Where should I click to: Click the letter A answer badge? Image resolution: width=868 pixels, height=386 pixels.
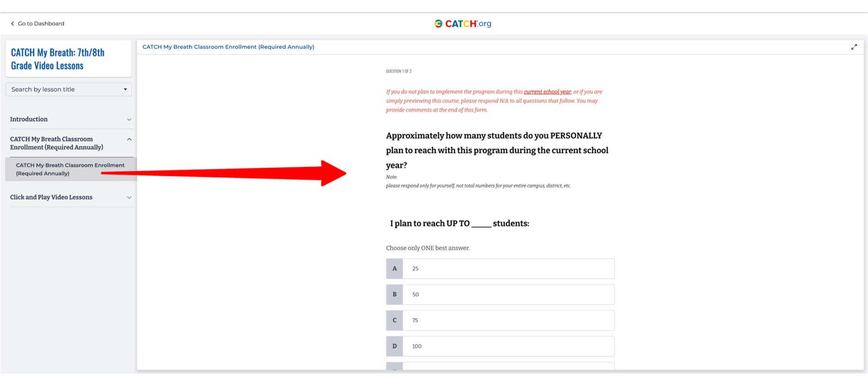point(394,269)
